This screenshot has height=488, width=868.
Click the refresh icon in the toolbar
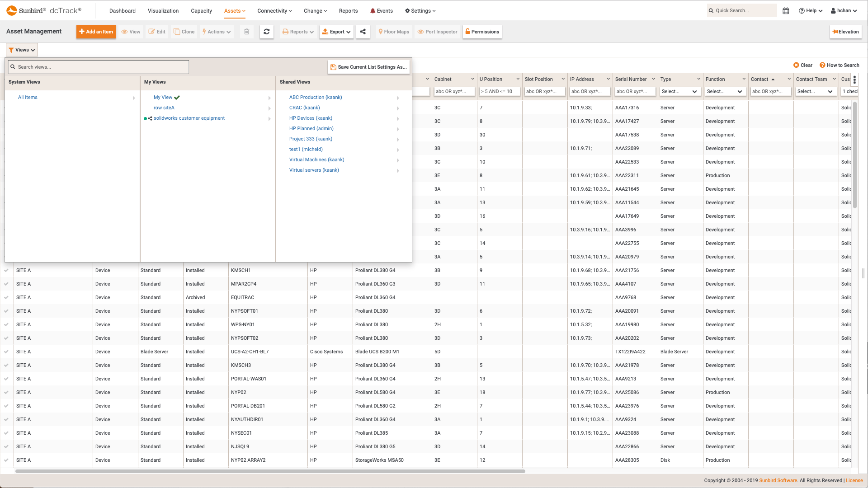pyautogui.click(x=267, y=32)
